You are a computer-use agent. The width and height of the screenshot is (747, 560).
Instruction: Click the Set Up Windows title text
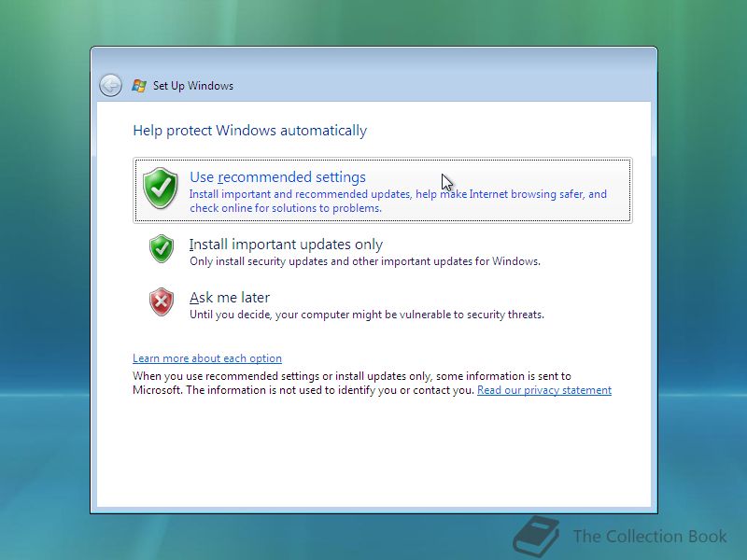(x=193, y=86)
